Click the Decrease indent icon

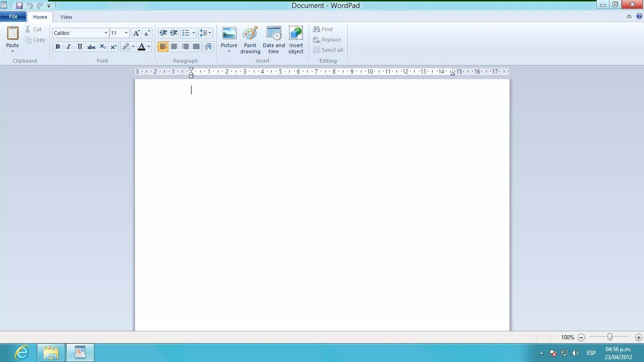163,33
